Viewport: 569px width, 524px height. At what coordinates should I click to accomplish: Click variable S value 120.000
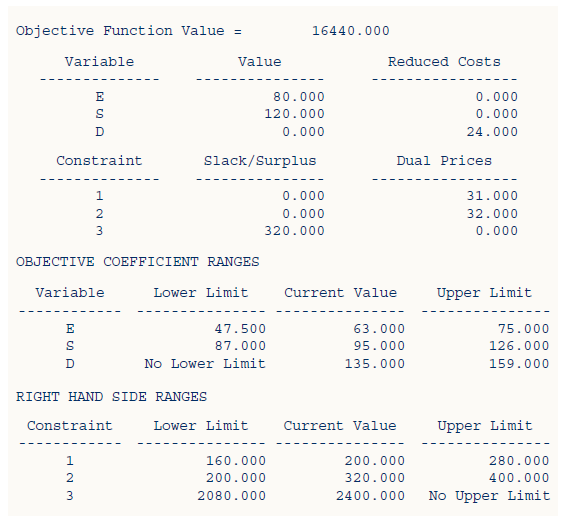pyautogui.click(x=294, y=114)
